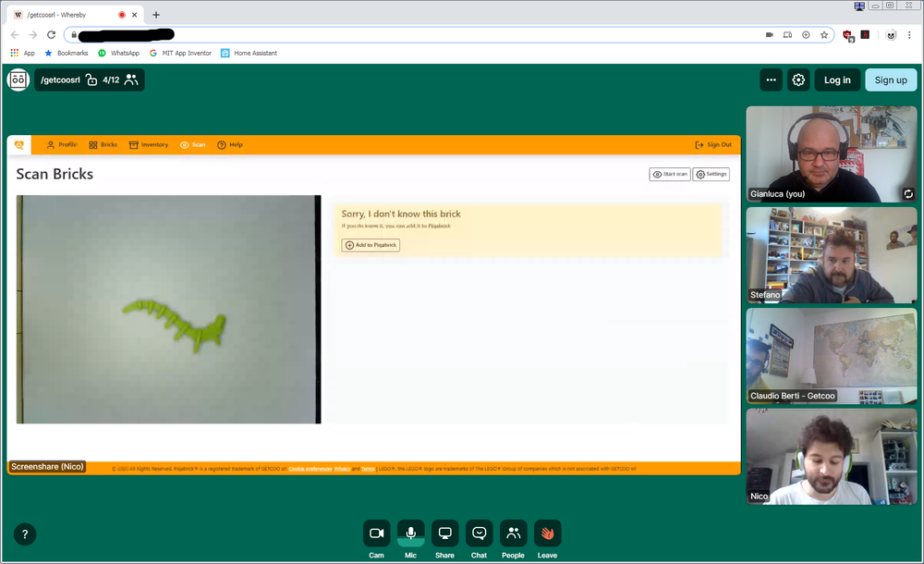Image resolution: width=924 pixels, height=564 pixels.
Task: Open WhatsApp bookmark
Action: [x=118, y=53]
